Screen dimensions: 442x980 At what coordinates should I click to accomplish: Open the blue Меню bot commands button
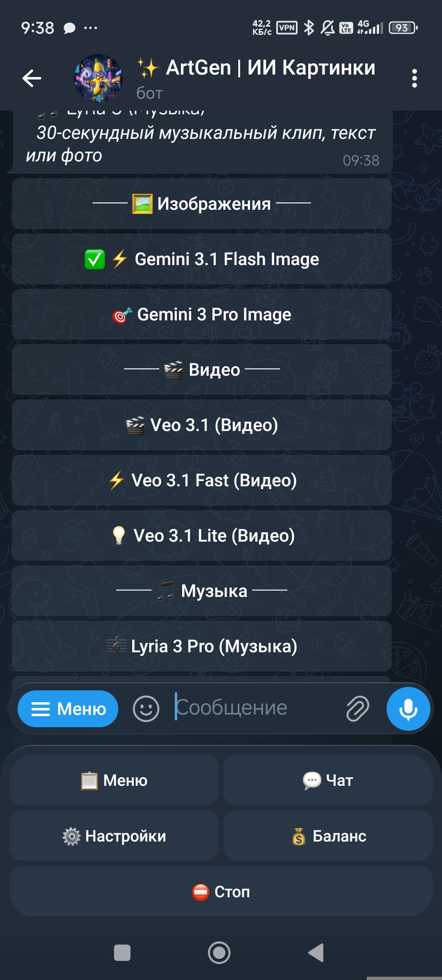(68, 709)
